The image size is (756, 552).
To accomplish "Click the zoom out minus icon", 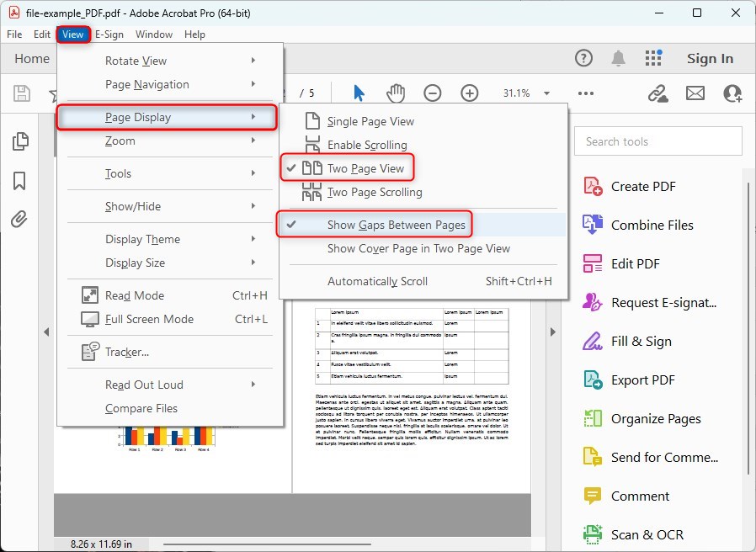I will (432, 93).
